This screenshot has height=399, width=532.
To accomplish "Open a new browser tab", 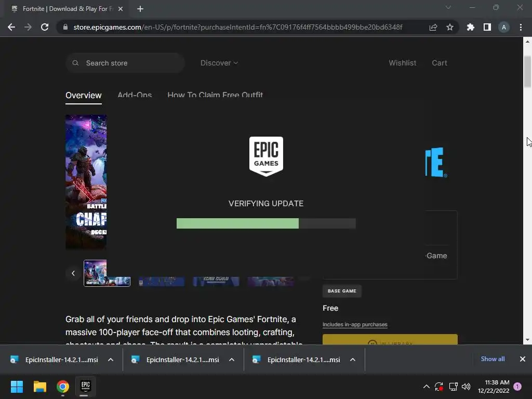I will 140,9.
